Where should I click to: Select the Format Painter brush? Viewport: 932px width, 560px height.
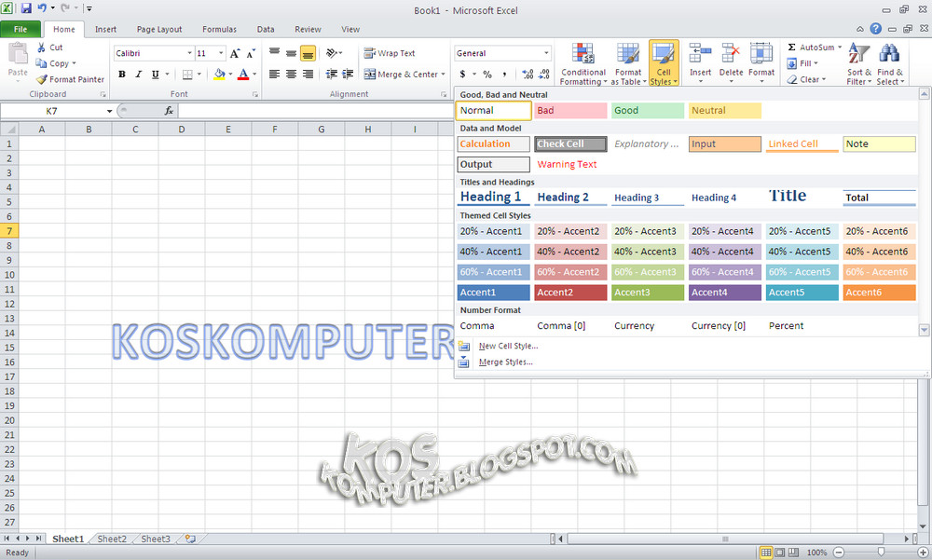(x=41, y=79)
